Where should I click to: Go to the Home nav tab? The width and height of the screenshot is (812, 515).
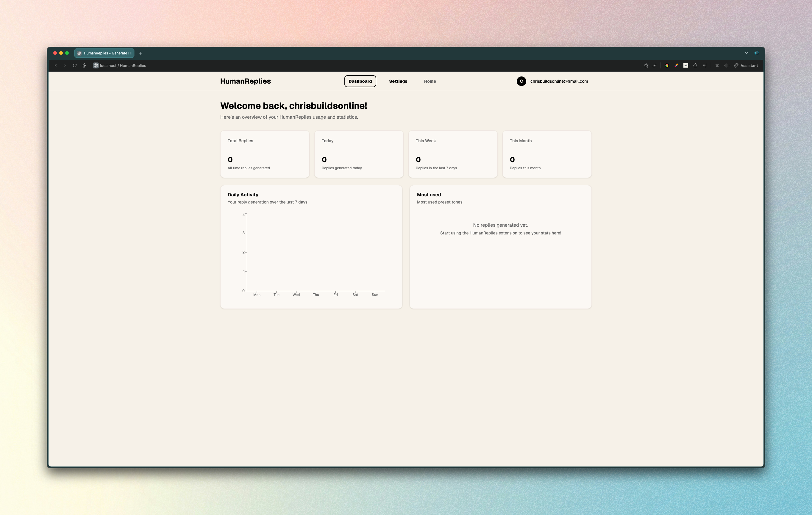point(430,81)
